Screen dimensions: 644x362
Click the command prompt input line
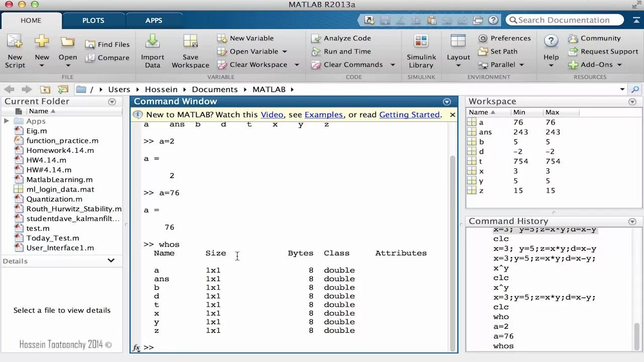click(297, 347)
